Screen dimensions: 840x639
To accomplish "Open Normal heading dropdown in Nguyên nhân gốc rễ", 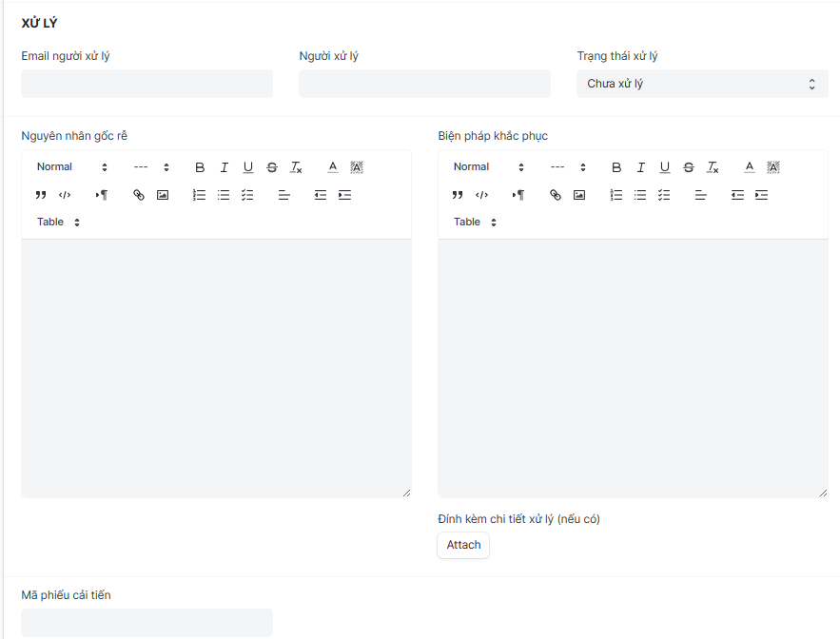I will [72, 167].
